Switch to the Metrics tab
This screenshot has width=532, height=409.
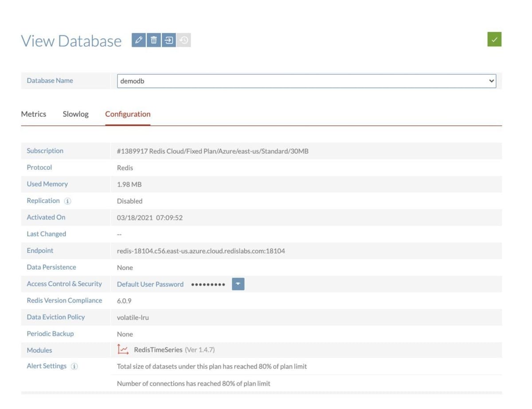point(34,114)
